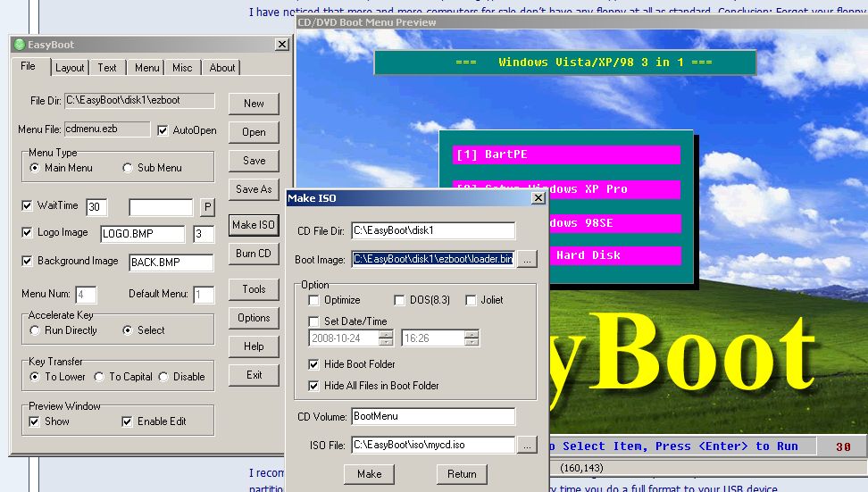Screen dimensions: 868x492
Task: Click the Return button
Action: [462, 474]
